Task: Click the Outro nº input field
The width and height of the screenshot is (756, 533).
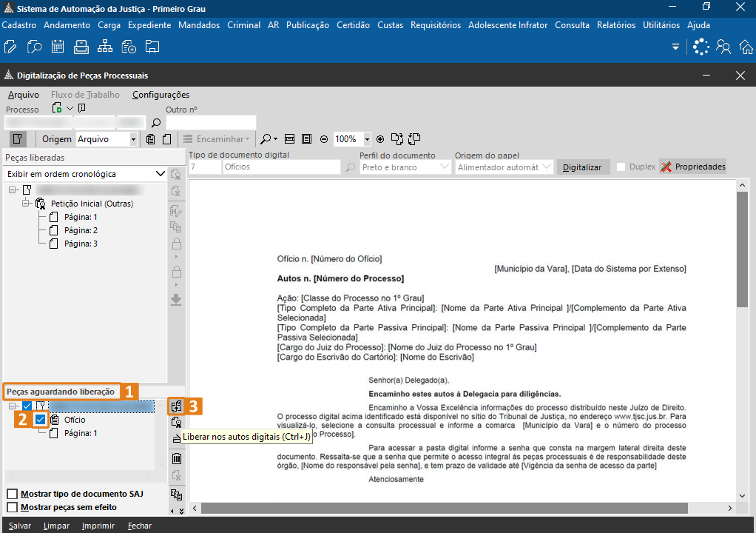Action: pos(211,123)
